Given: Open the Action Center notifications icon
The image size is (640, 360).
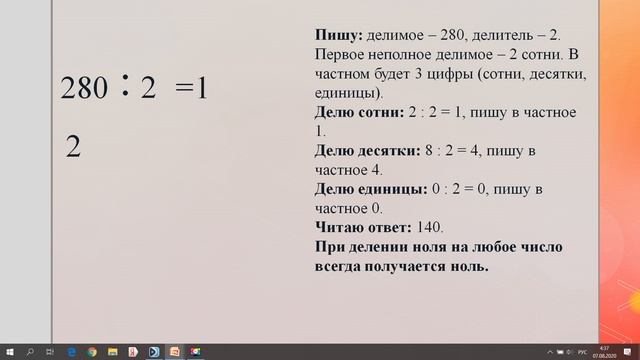Looking at the screenshot, I should tap(627, 352).
